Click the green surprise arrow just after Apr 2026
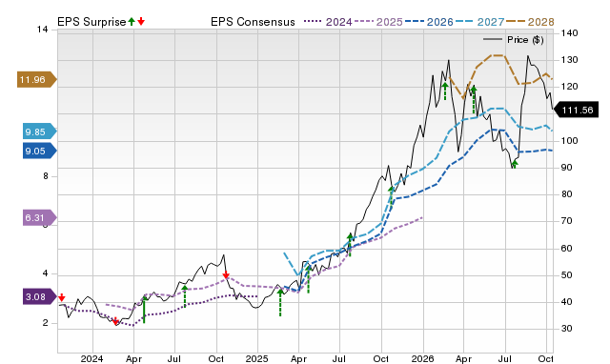 (474, 100)
